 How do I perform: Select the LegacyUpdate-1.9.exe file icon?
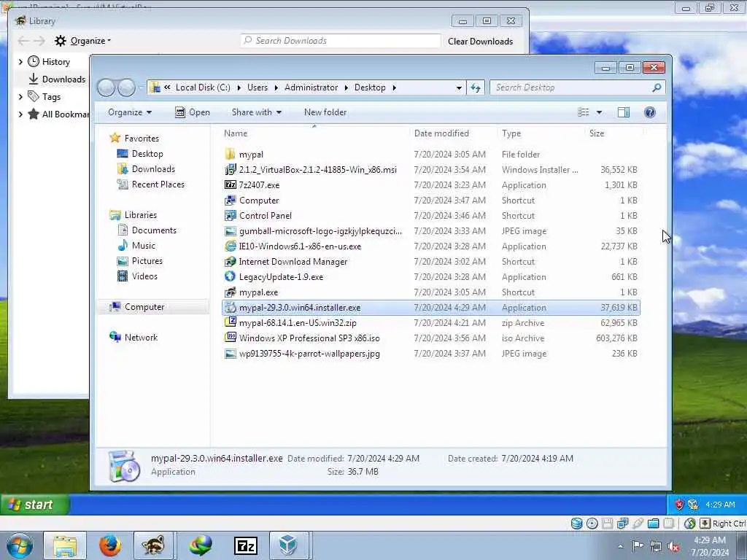pos(230,276)
